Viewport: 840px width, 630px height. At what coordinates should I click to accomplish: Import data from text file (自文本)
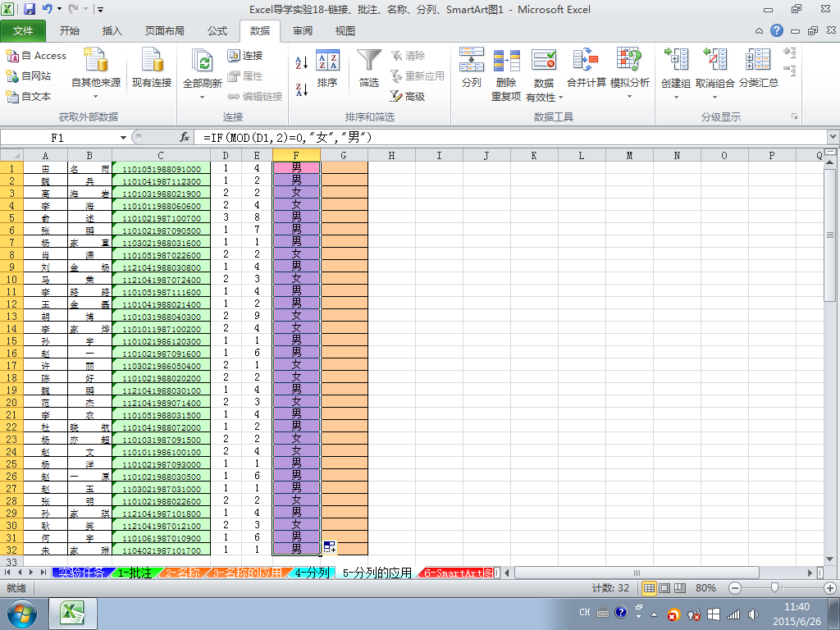29,97
